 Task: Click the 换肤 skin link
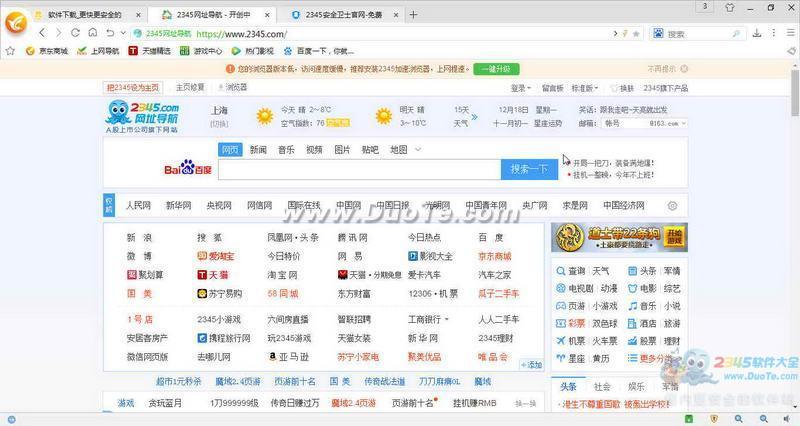pyautogui.click(x=622, y=88)
